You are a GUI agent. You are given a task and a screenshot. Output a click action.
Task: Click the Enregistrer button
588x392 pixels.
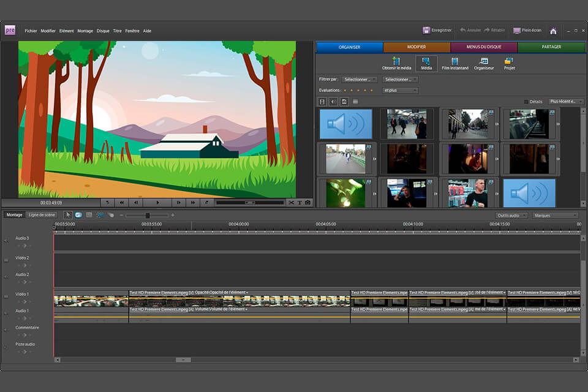(x=439, y=30)
